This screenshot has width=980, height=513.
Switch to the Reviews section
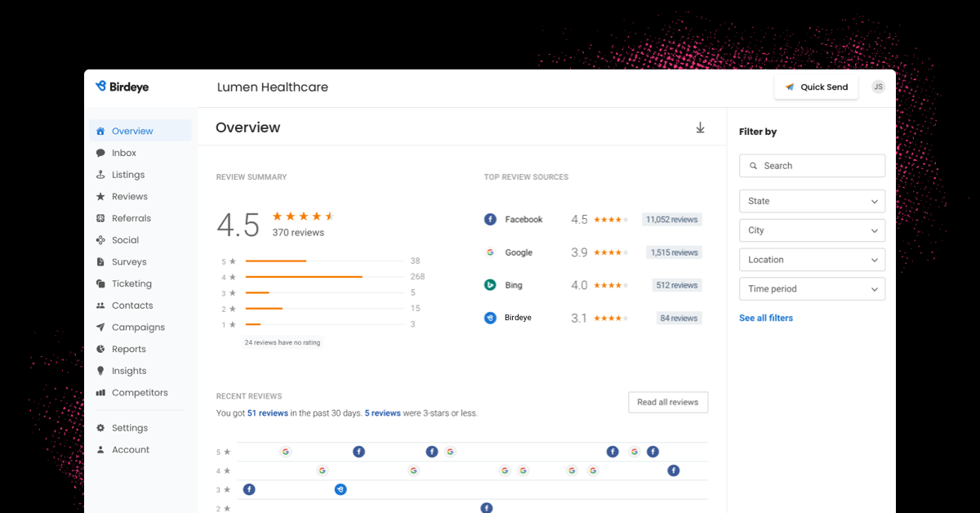[129, 196]
